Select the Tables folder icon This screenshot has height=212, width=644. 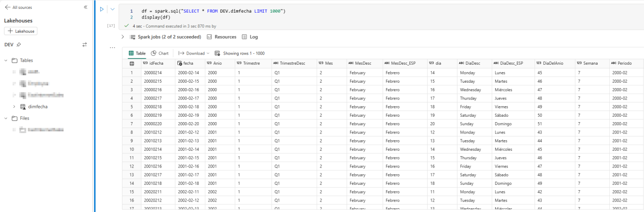point(14,60)
